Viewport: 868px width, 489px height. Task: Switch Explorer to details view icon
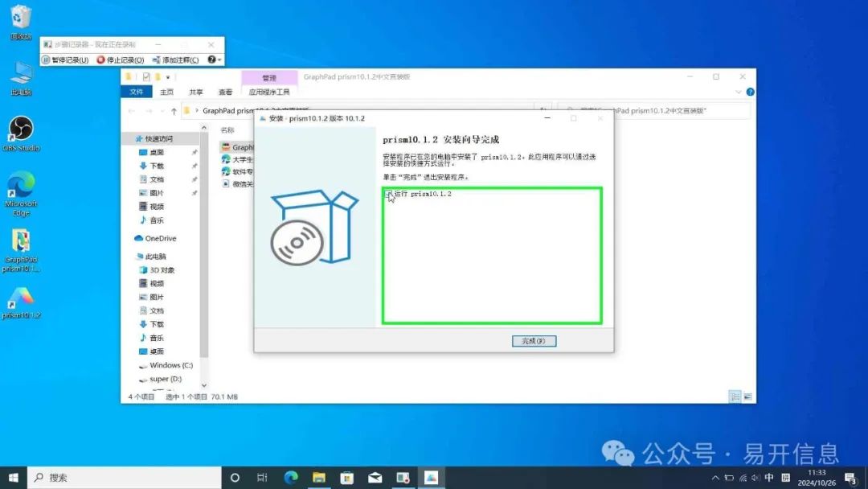click(x=735, y=397)
